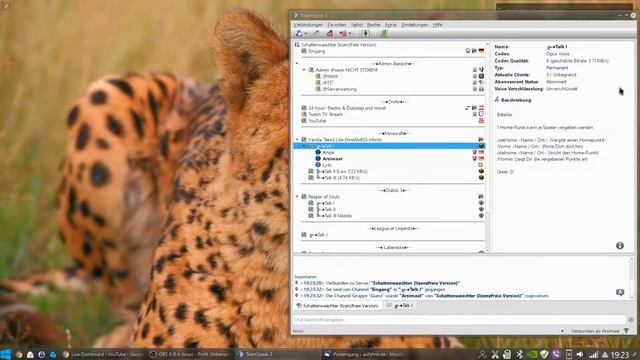This screenshot has width=640, height=360.
Task: Open the News dropdown arrow in the status bar
Action: tap(562, 331)
